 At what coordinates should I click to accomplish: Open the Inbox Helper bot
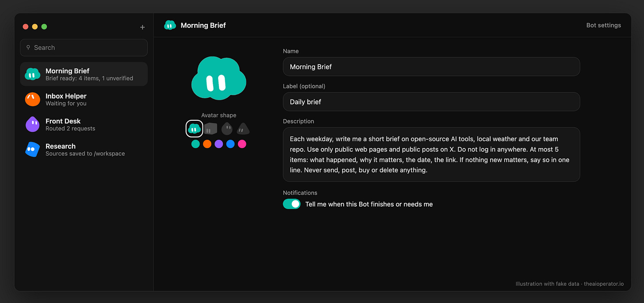tap(84, 99)
